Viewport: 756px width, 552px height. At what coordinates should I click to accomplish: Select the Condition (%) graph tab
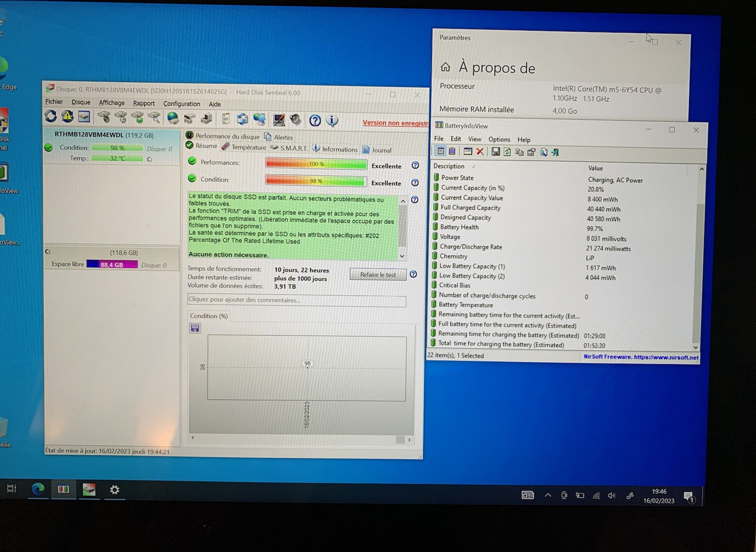pyautogui.click(x=209, y=316)
